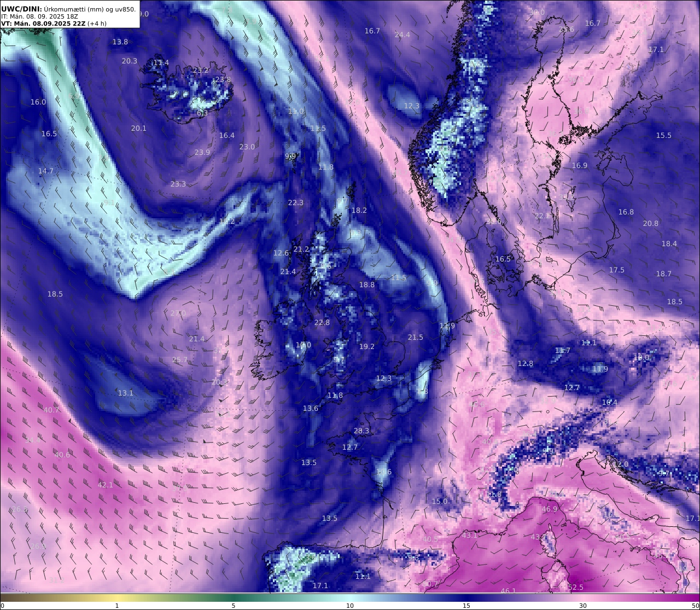Click the 40.7 value on the left
Viewport: 700px width, 610px height.
(x=51, y=410)
